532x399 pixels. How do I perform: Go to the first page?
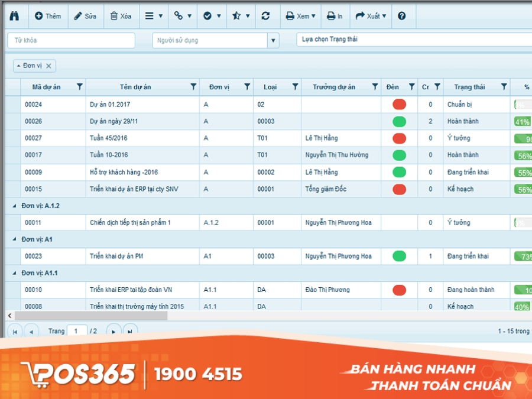15,332
